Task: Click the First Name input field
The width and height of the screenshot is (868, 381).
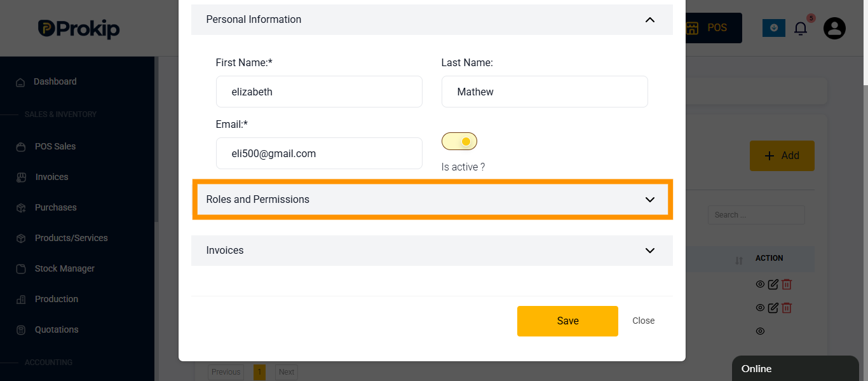Action: pos(319,92)
